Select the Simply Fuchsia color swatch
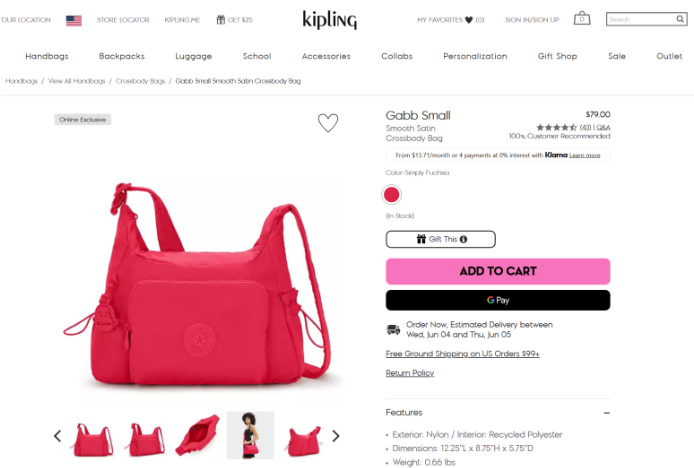 (391, 195)
